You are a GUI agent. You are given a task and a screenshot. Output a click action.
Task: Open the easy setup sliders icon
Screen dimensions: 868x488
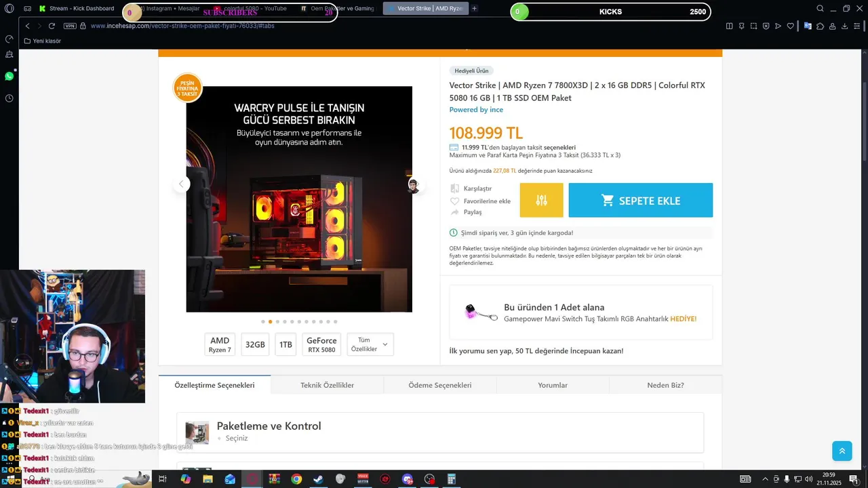click(856, 26)
